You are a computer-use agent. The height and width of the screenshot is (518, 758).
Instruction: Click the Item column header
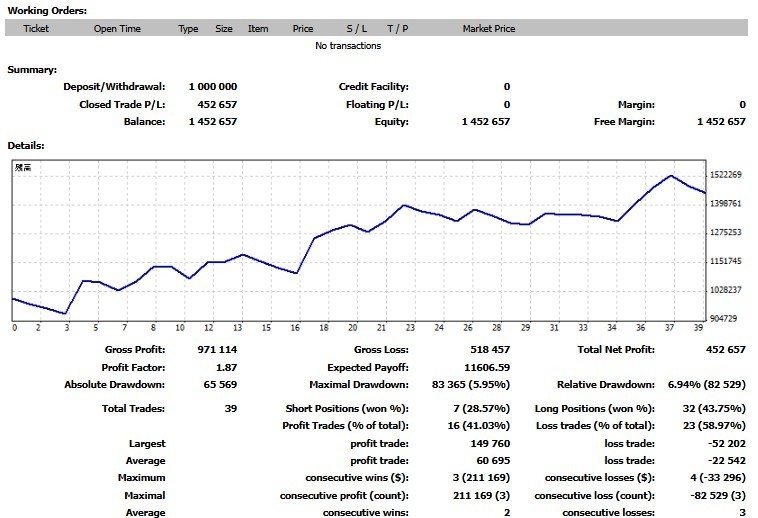point(258,29)
